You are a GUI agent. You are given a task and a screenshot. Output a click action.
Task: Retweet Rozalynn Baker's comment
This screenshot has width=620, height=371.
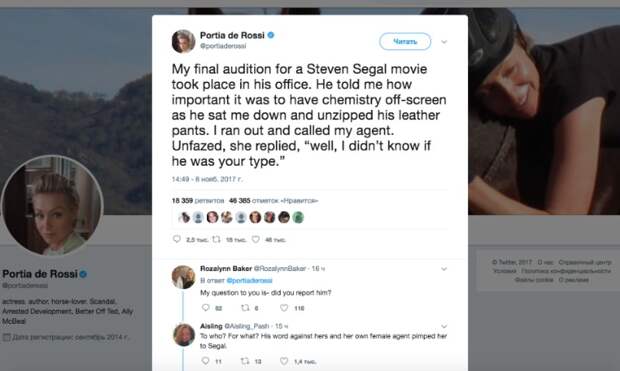(x=245, y=307)
